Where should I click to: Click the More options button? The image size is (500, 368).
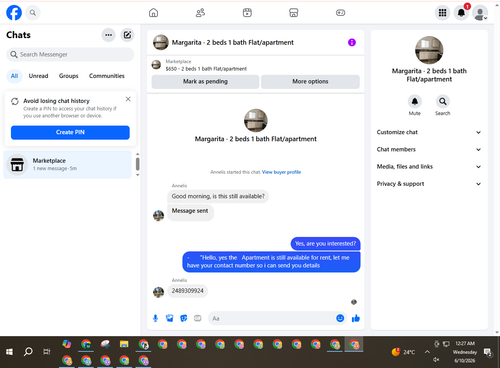(x=310, y=82)
